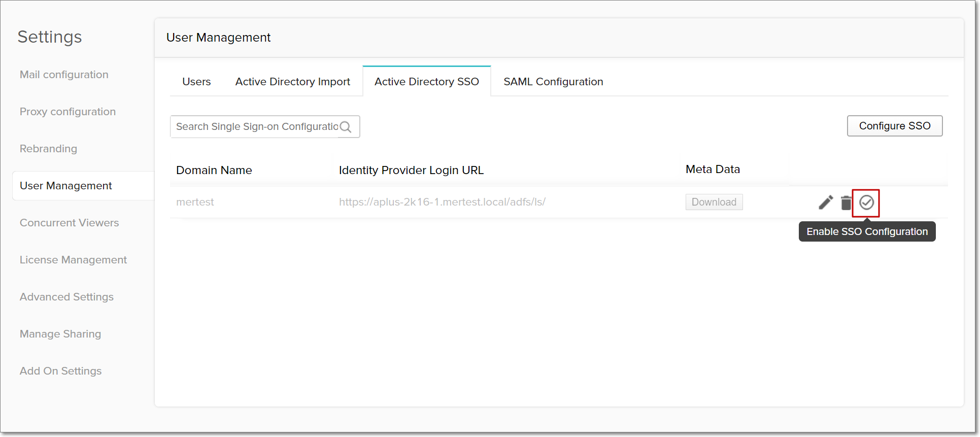Open Mail configuration settings

[64, 75]
